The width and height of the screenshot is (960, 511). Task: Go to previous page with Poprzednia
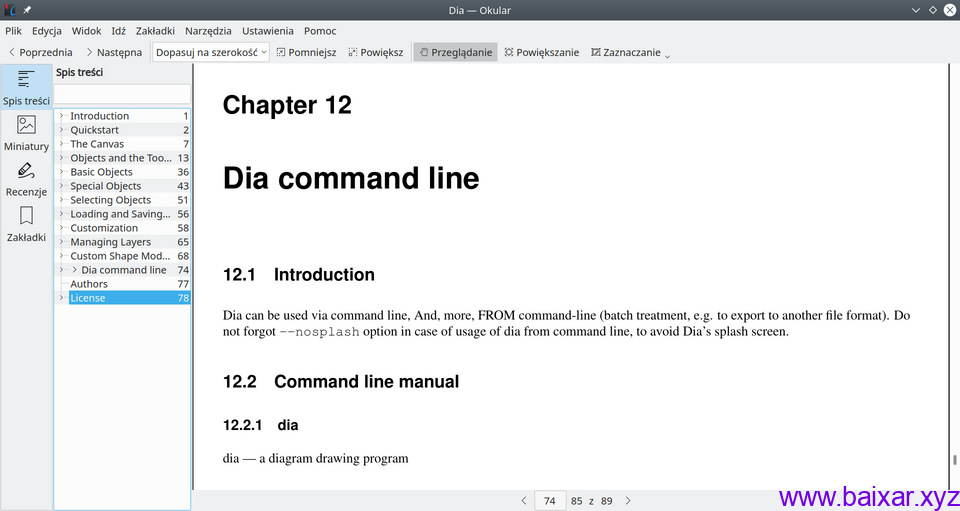(40, 52)
